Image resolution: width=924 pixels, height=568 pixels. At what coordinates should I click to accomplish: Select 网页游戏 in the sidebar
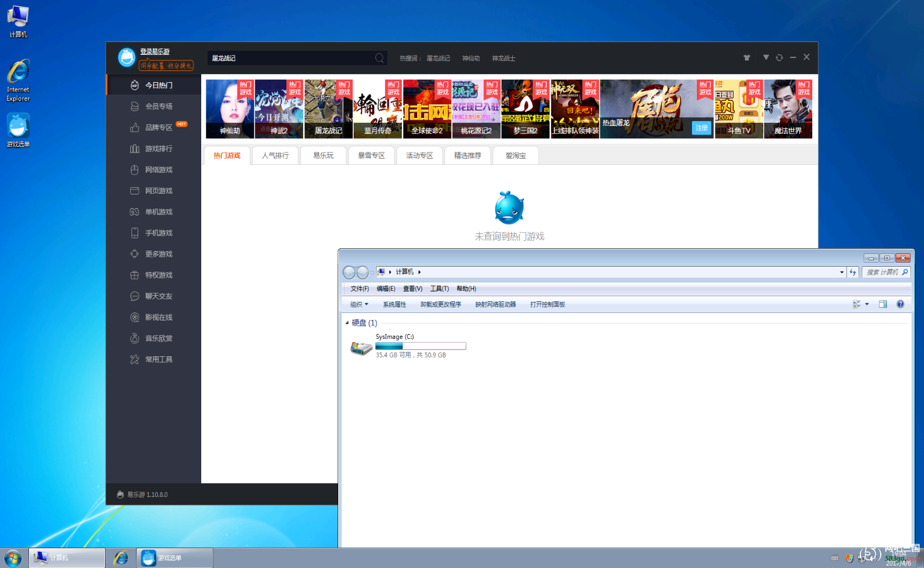click(154, 191)
